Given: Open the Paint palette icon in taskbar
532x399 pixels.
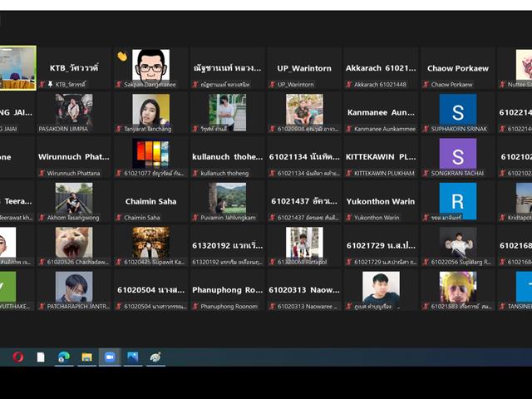Looking at the screenshot, I should (x=155, y=357).
